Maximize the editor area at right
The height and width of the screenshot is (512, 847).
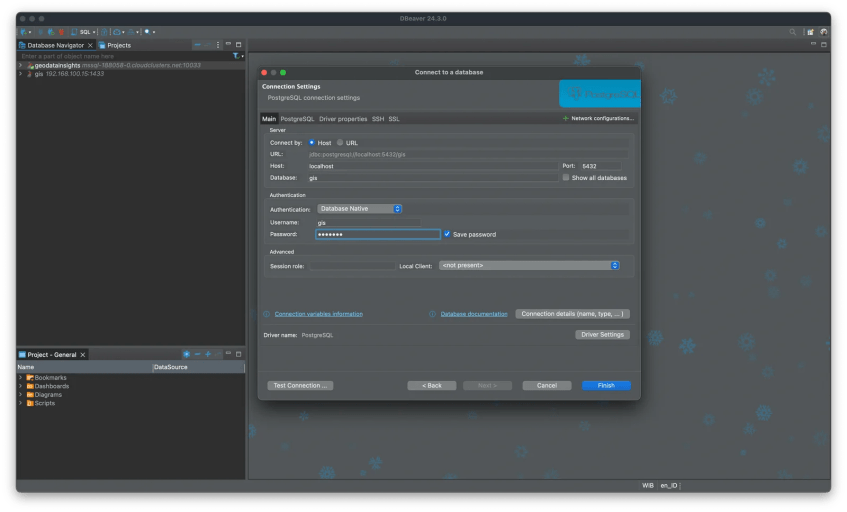pyautogui.click(x=823, y=44)
